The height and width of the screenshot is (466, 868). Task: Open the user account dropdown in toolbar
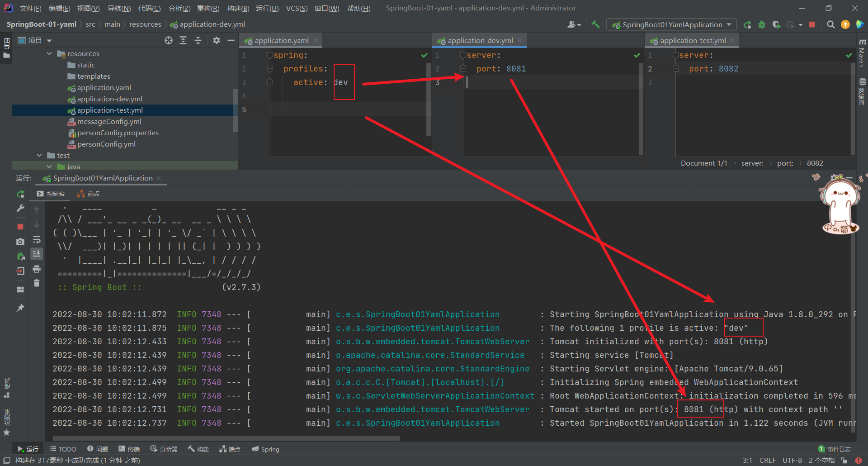pos(574,24)
